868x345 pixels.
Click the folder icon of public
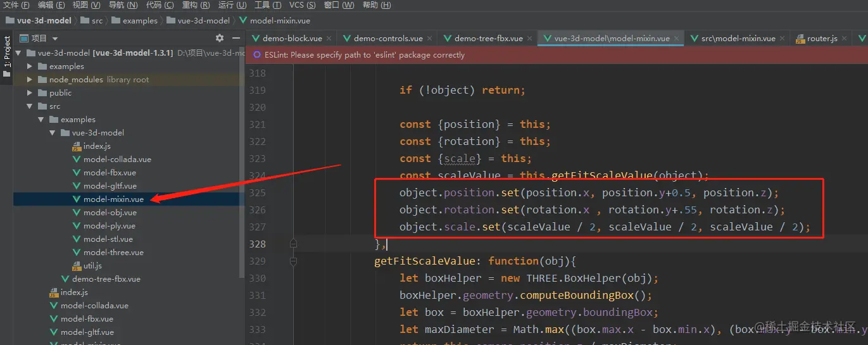[42, 93]
